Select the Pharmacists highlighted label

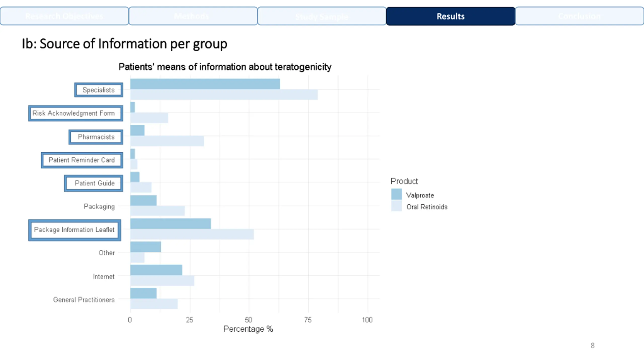pyautogui.click(x=96, y=137)
